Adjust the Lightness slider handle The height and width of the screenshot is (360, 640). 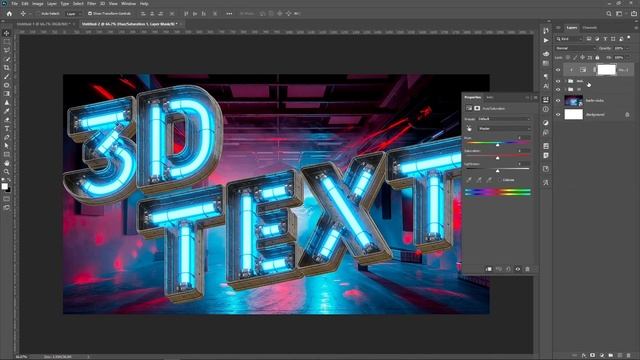click(x=498, y=171)
